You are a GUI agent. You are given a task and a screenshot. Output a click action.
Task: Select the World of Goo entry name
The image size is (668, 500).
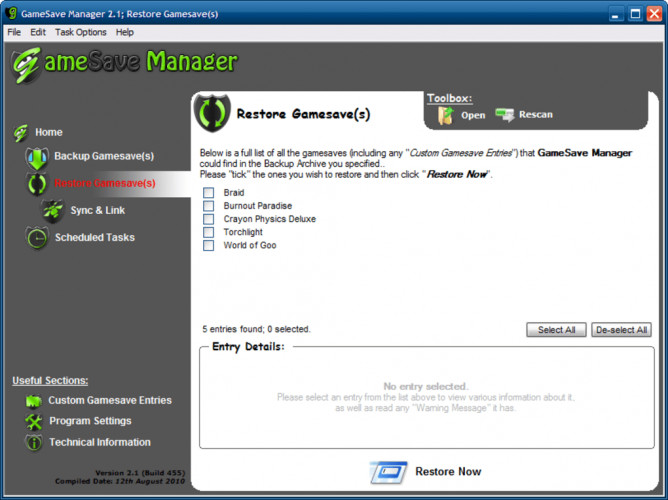[x=250, y=245]
